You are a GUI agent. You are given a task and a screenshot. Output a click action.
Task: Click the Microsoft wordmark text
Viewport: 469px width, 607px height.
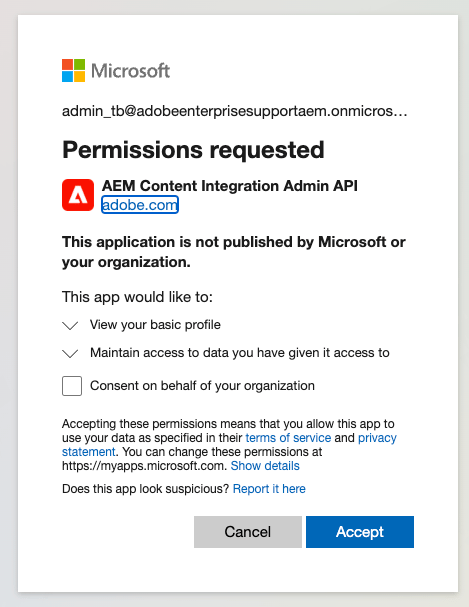130,71
